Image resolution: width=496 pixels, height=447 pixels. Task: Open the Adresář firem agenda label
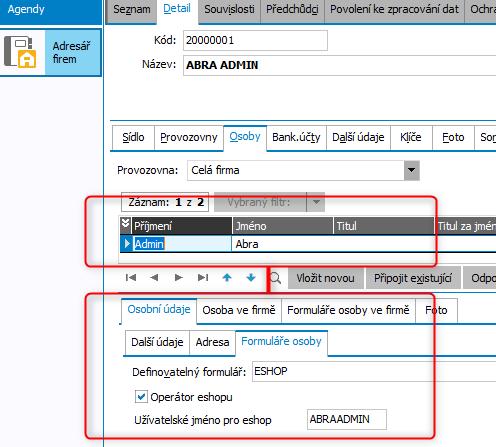72,52
